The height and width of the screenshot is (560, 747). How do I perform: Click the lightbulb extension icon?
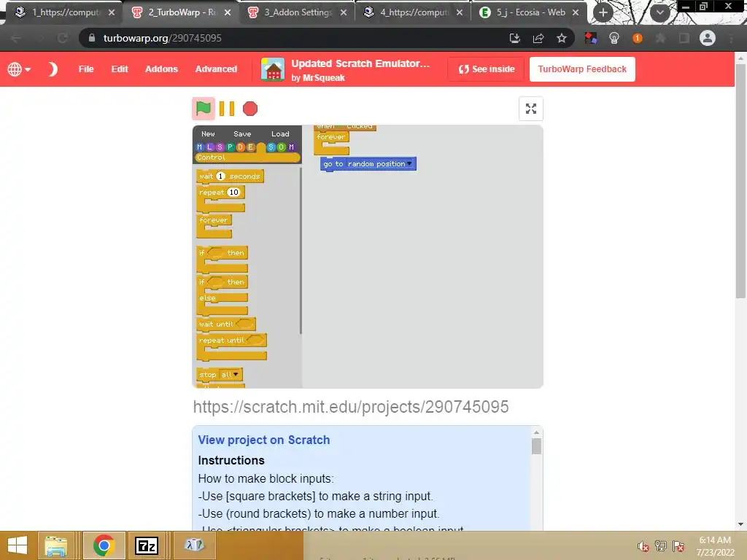tap(614, 38)
